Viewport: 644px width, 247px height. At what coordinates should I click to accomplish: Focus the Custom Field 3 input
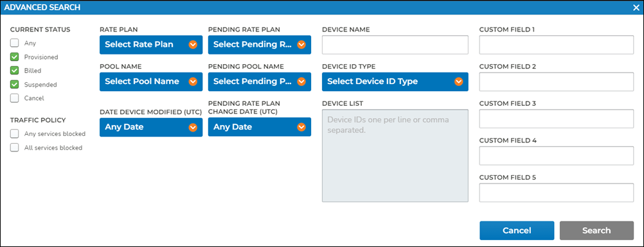click(x=557, y=119)
